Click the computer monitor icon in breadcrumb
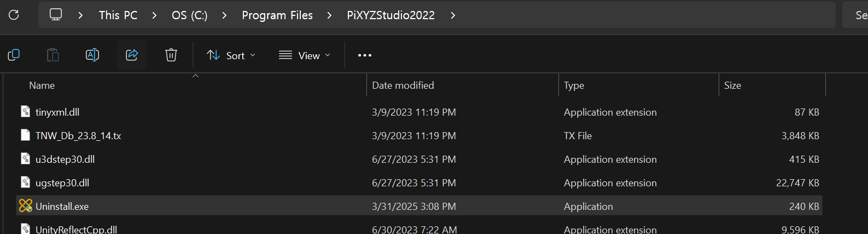The image size is (868, 234). pyautogui.click(x=56, y=15)
